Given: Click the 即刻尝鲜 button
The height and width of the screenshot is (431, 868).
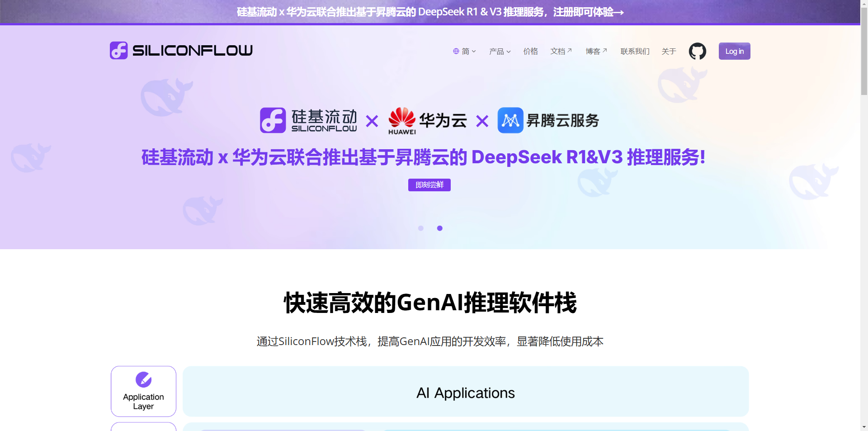Looking at the screenshot, I should 429,185.
